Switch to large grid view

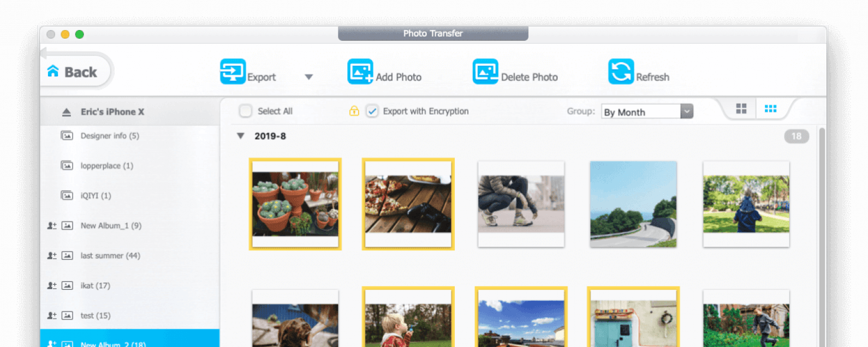[741, 109]
